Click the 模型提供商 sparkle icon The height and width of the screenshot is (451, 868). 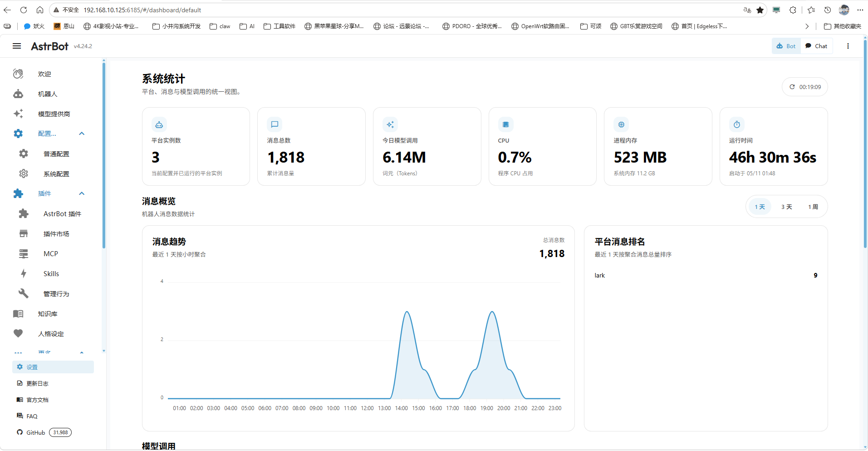pos(18,114)
